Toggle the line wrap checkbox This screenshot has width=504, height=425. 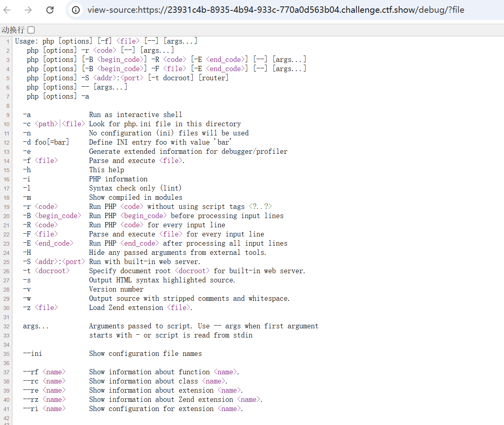pyautogui.click(x=31, y=30)
